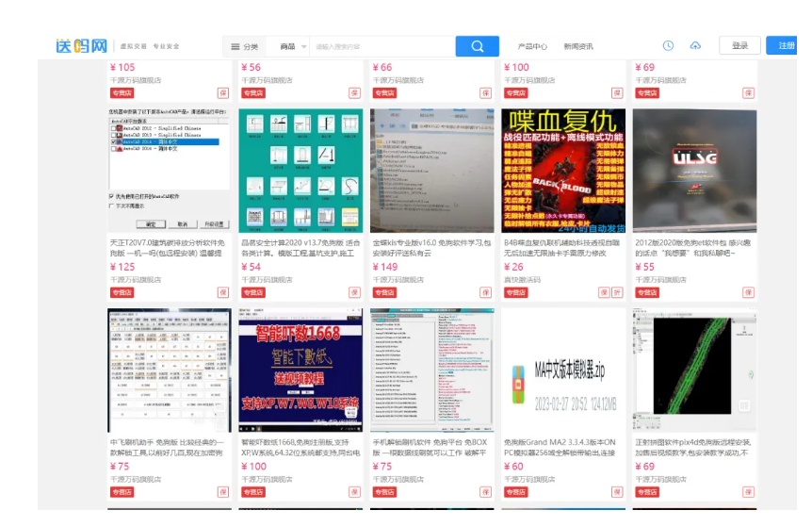Open the 分类 category menu

click(244, 46)
